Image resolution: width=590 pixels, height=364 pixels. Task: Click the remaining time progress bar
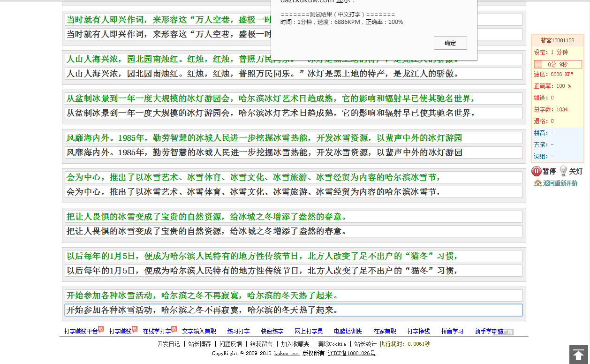click(558, 64)
